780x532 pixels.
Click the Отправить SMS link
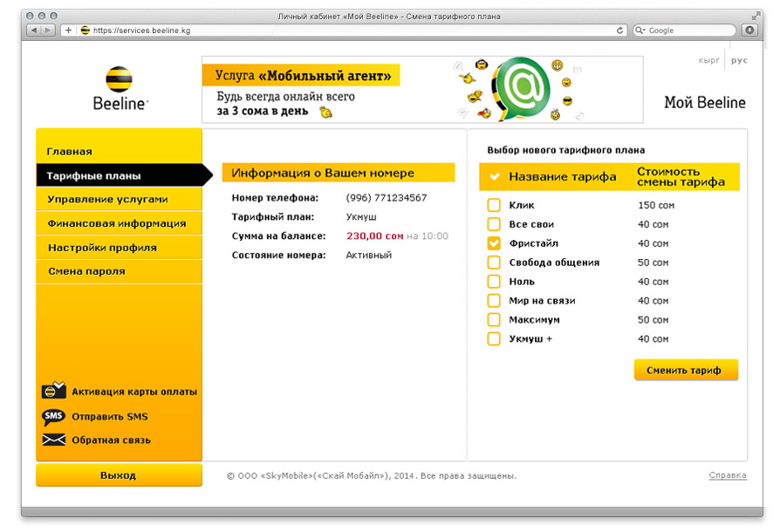point(110,417)
